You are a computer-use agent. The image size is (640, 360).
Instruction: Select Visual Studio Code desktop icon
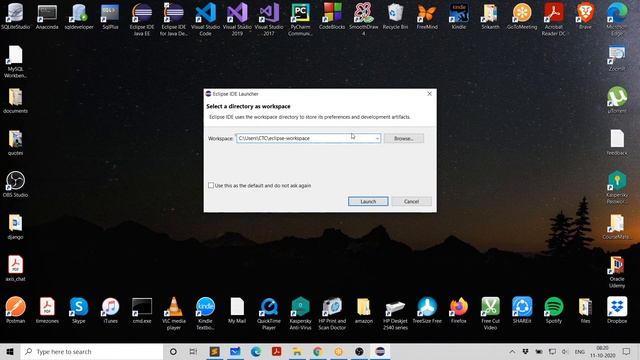(205, 19)
